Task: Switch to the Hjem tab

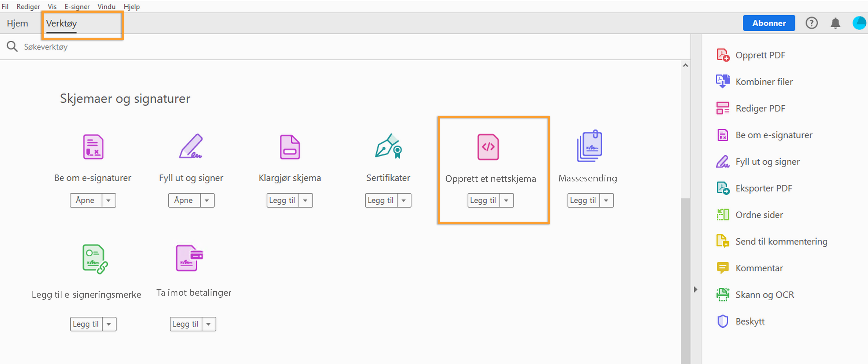Action: pyautogui.click(x=18, y=23)
